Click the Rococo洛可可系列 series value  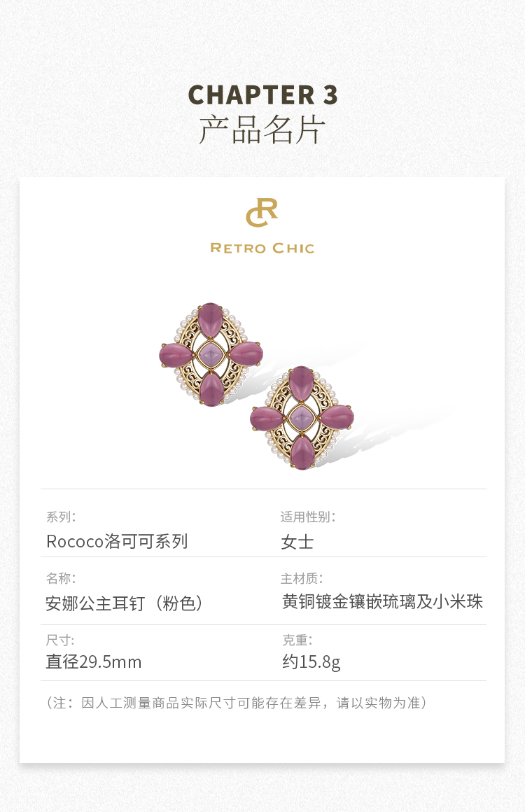pos(117,541)
